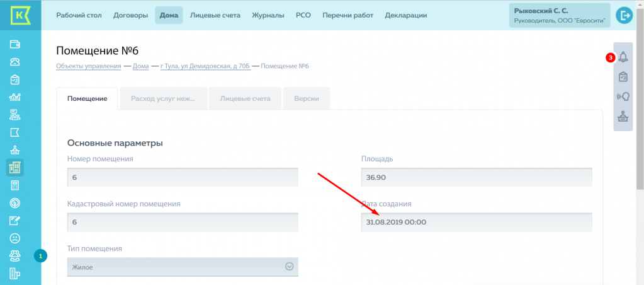
Task: Click the Рыковский С. С. user profile block
Action: (560, 16)
